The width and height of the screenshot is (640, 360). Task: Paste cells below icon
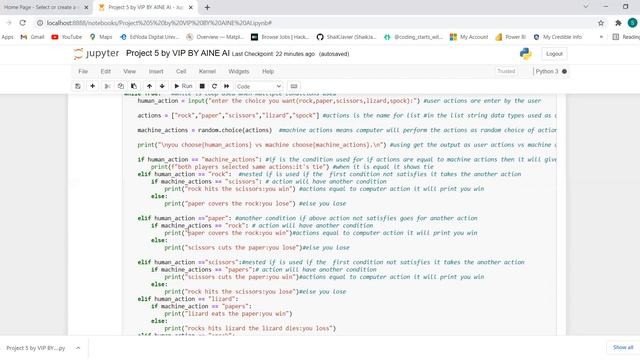pyautogui.click(x=134, y=86)
